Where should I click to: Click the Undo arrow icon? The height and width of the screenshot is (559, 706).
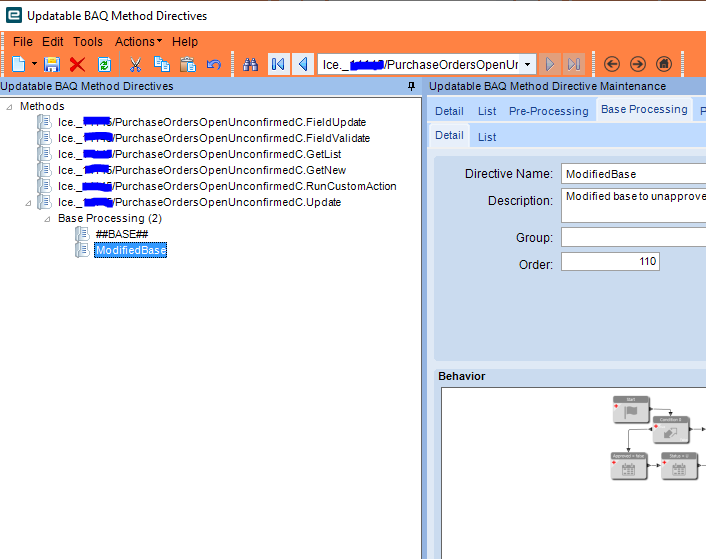click(214, 64)
